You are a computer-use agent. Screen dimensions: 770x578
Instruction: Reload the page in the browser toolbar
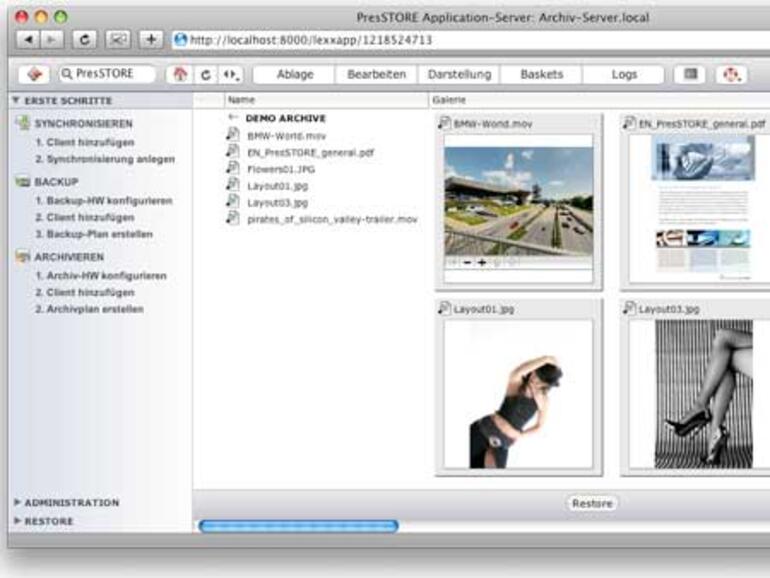coord(84,39)
